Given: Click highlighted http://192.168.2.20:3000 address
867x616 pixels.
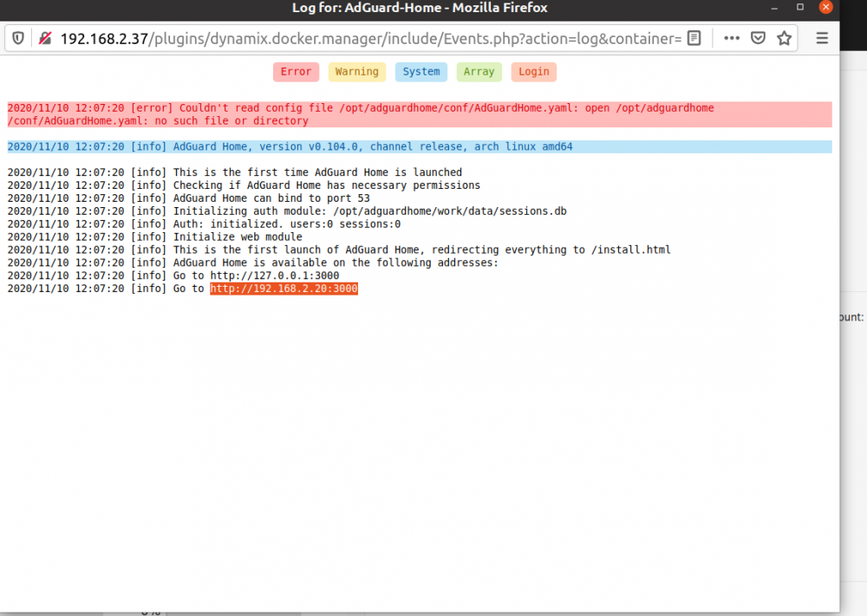Looking at the screenshot, I should 284,289.
